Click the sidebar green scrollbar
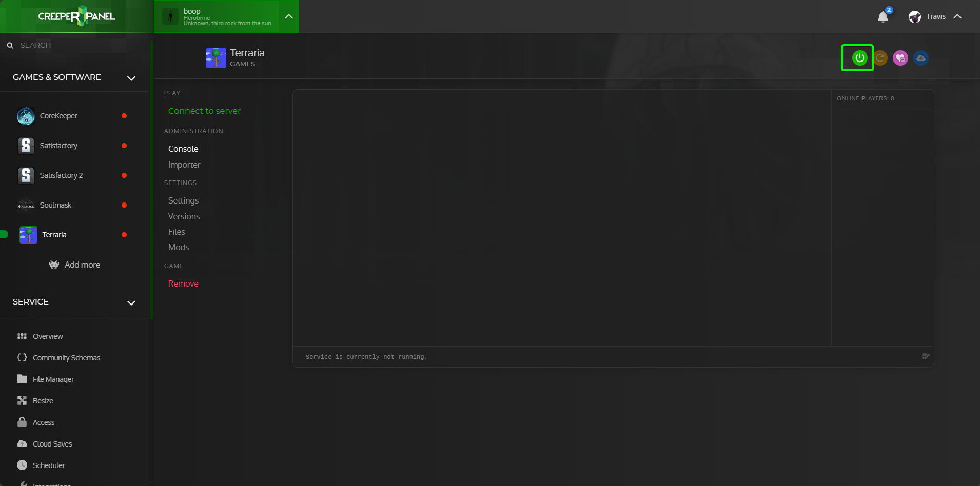The image size is (980, 486). click(x=151, y=179)
